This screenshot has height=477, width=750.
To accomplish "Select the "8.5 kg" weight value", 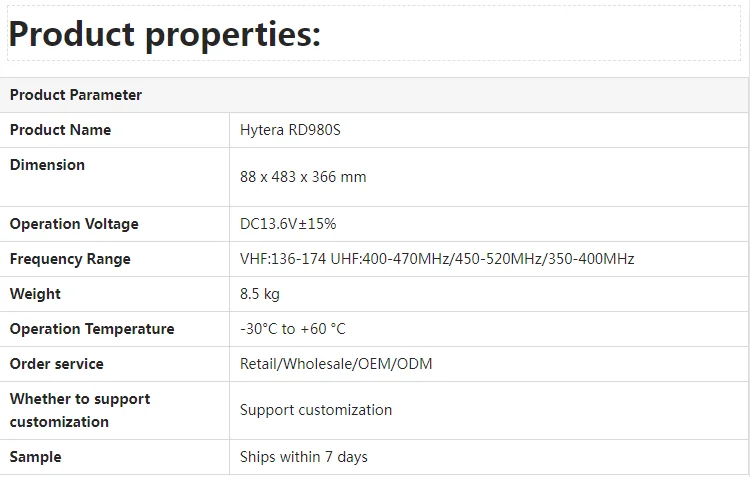I will pyautogui.click(x=260, y=294).
